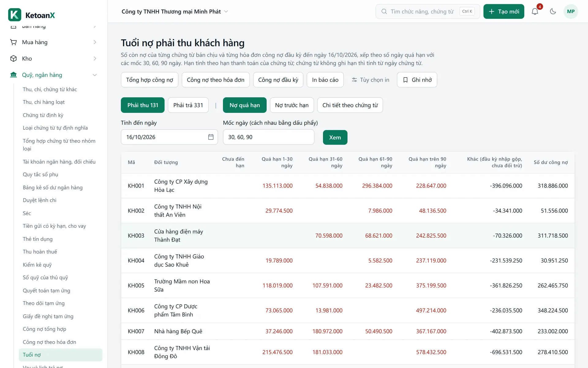This screenshot has height=368, width=588.
Task: Expand the Kho menu chevron
Action: tap(95, 59)
